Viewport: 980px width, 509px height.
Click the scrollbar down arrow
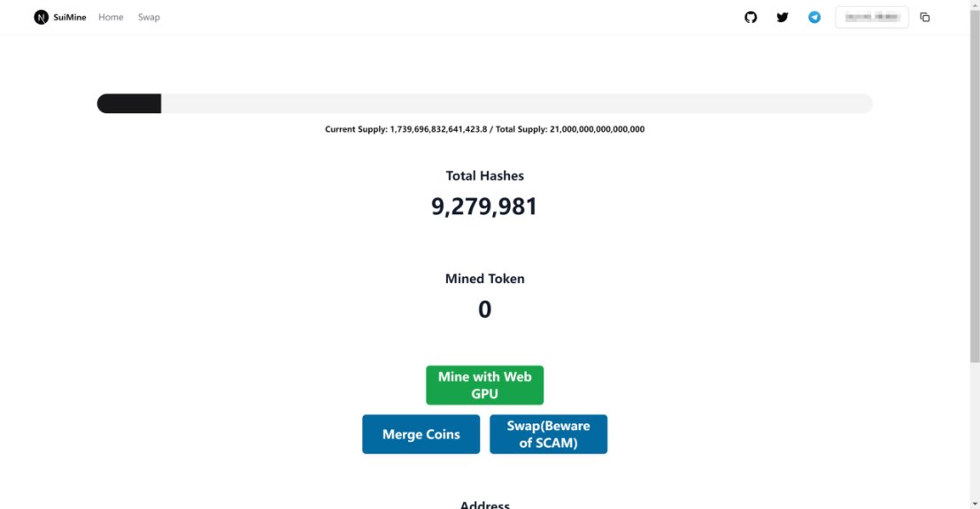coord(975,504)
